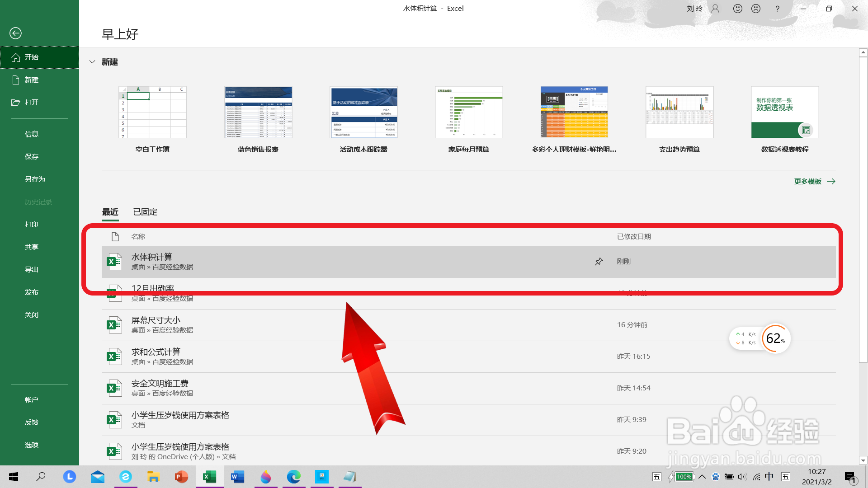
Task: Open Word from the taskbar
Action: (237, 477)
